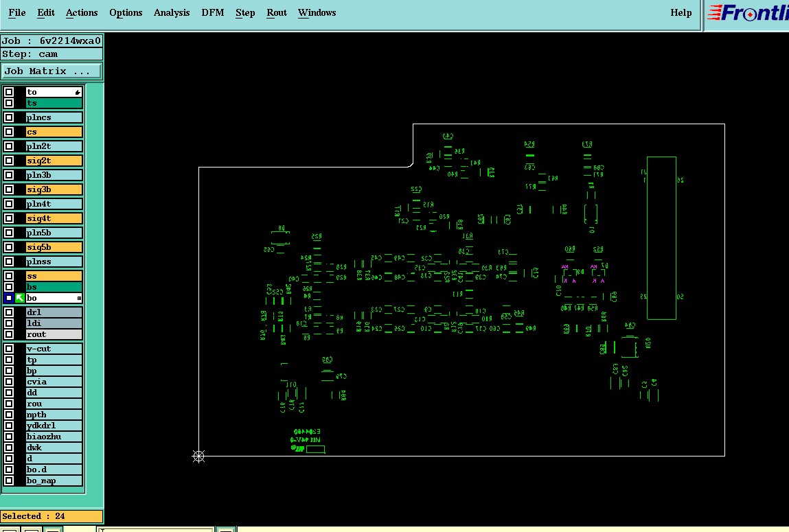The width and height of the screenshot is (789, 532).
Task: Toggle the checkbox next to layer sig2t
Action: tap(8, 161)
